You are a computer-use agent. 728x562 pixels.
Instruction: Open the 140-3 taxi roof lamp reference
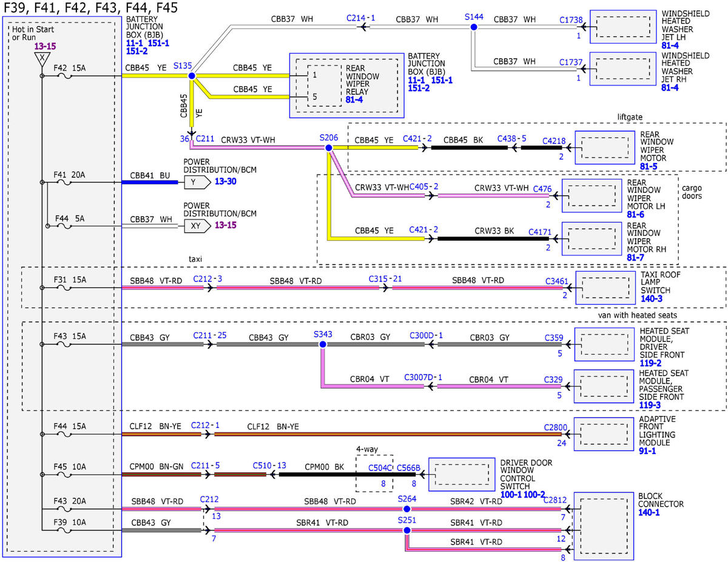click(x=651, y=299)
